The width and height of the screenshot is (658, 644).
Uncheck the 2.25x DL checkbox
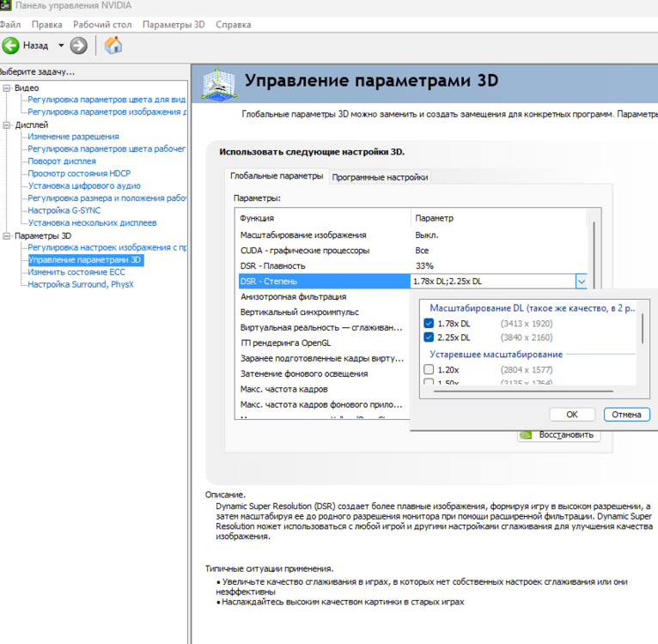(x=429, y=337)
